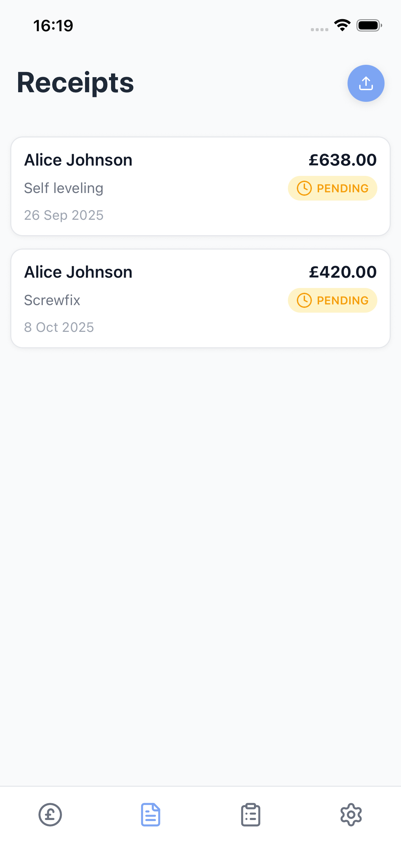Click the PENDING label on the £420.00 receipt
Viewport: 401px width, 868px height.
(x=342, y=300)
